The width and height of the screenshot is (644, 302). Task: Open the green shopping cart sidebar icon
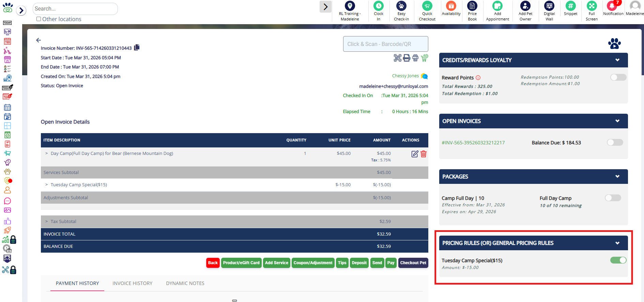(x=7, y=153)
